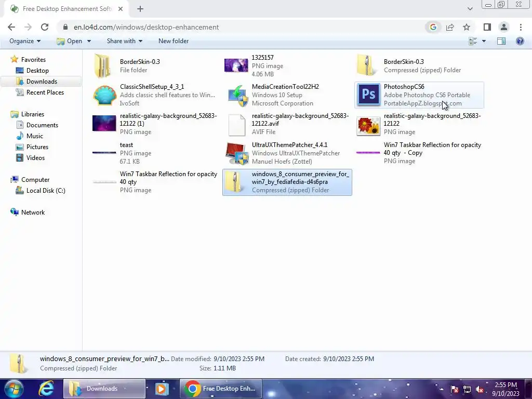Image resolution: width=532 pixels, height=399 pixels.
Task: Click the share page icon in Chrome
Action: point(450,27)
